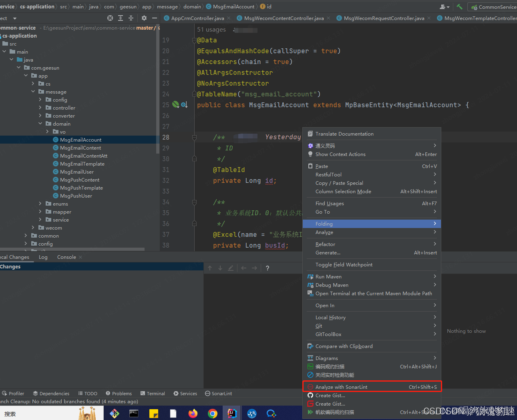The width and height of the screenshot is (517, 420).
Task: Click the Chrome icon in the taskbar
Action: tap(213, 413)
